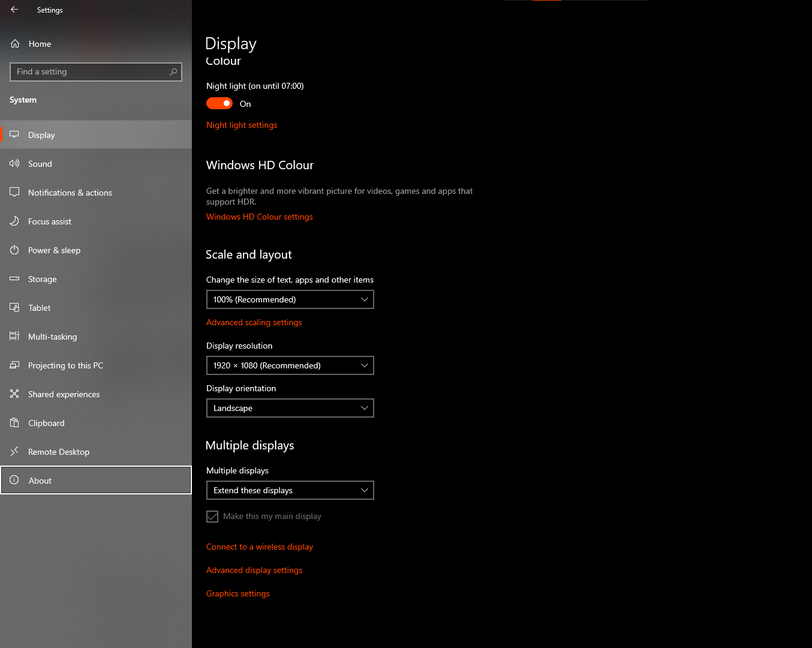
Task: Click the Sound speaker icon
Action: (14, 163)
